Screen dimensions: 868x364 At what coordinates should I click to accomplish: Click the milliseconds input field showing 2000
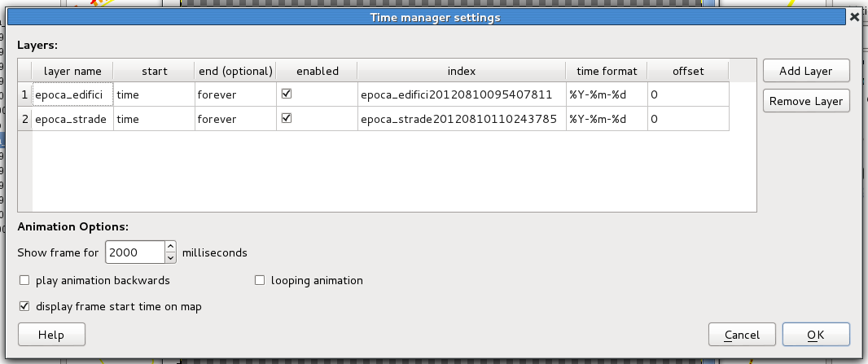[x=134, y=252]
